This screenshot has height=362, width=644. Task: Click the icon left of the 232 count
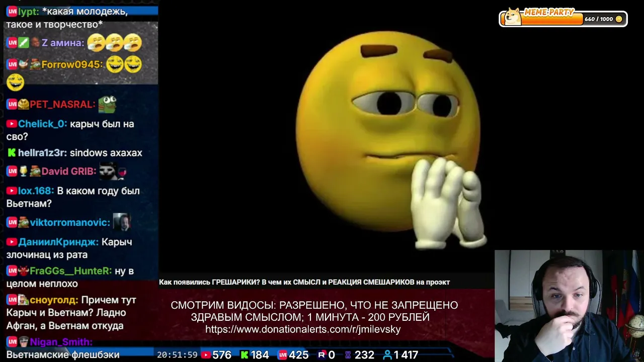point(348,355)
